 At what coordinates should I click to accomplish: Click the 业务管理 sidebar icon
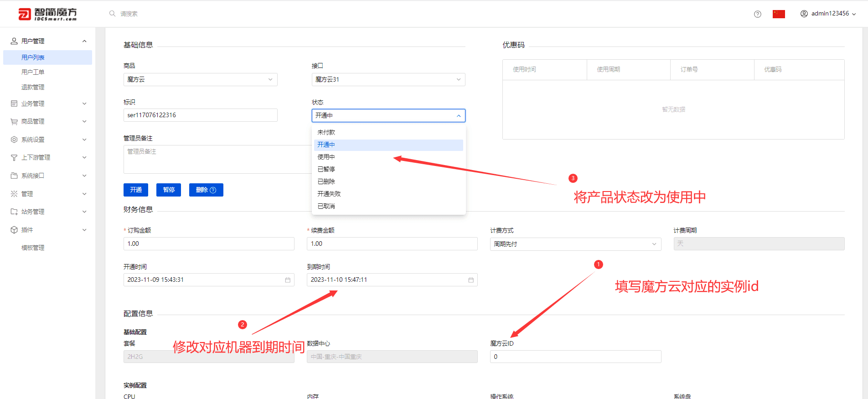coord(14,104)
